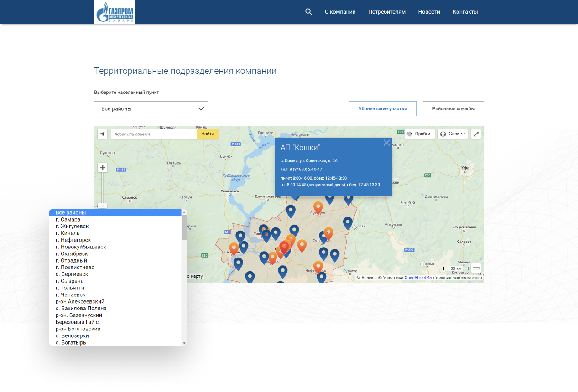Go to the Контакты page

pos(465,12)
